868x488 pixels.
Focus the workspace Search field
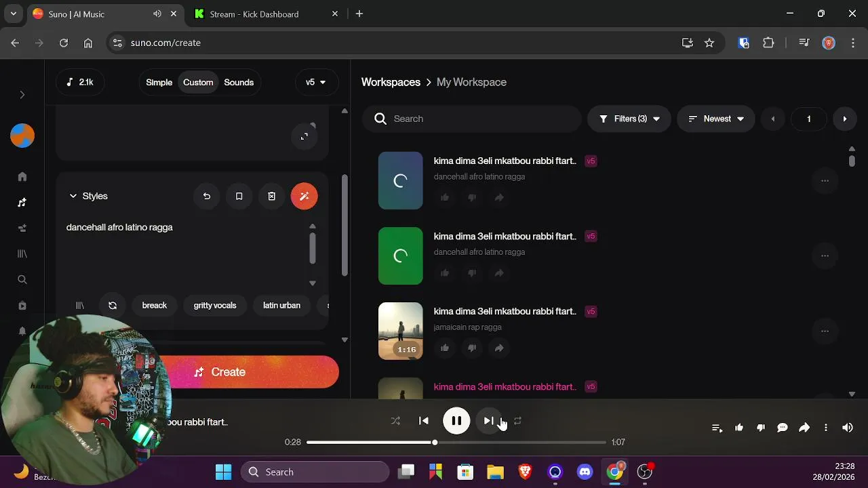click(472, 119)
